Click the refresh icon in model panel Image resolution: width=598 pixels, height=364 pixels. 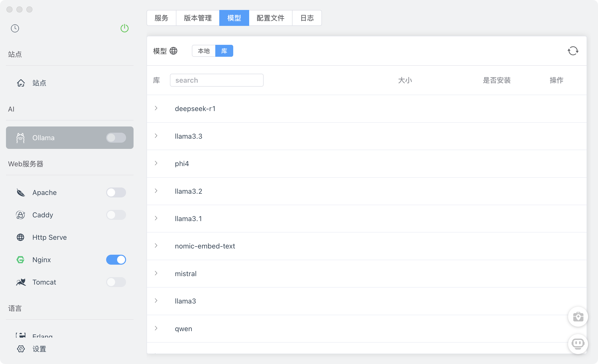(573, 51)
